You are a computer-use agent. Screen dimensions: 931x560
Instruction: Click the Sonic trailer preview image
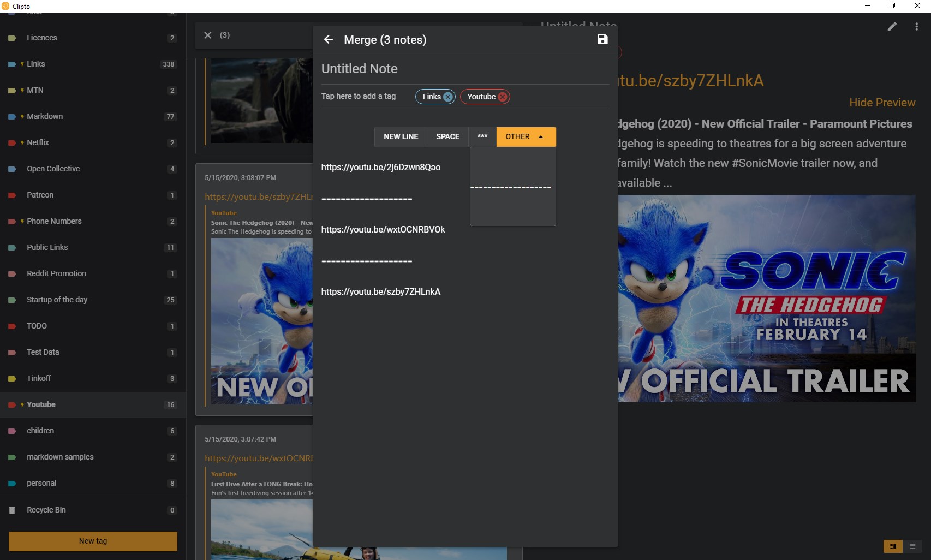coord(767,299)
